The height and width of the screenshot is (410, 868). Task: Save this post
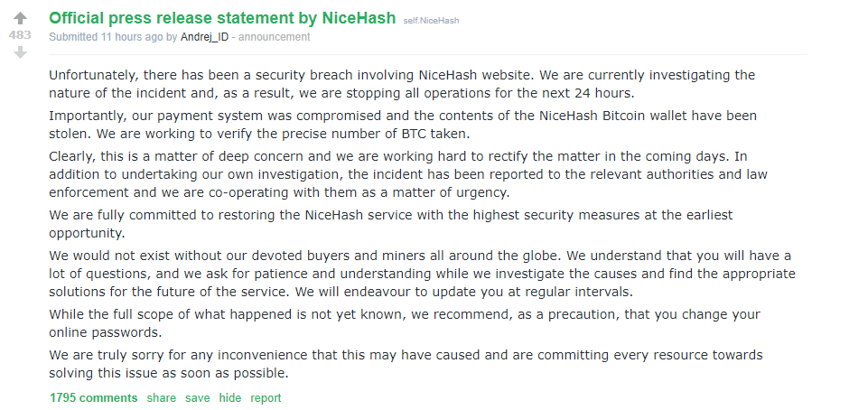[198, 397]
